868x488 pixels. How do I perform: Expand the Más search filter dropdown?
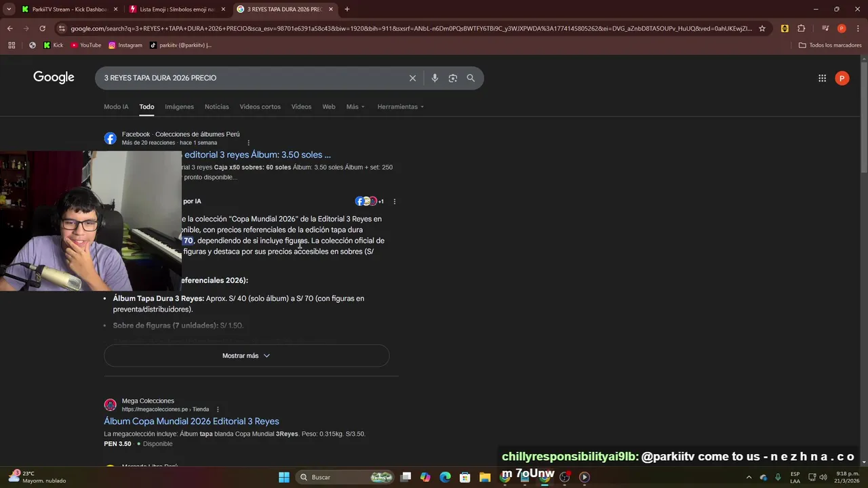(355, 106)
